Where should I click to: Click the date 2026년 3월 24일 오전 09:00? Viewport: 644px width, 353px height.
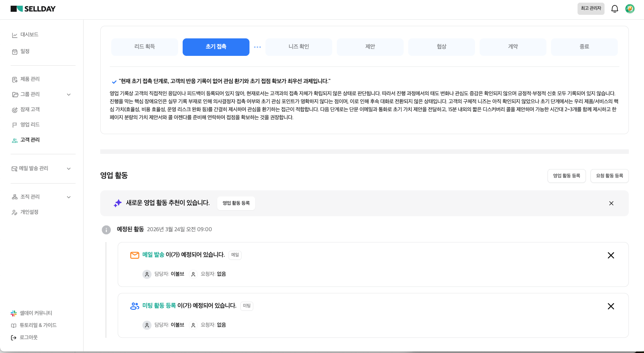pyautogui.click(x=179, y=230)
